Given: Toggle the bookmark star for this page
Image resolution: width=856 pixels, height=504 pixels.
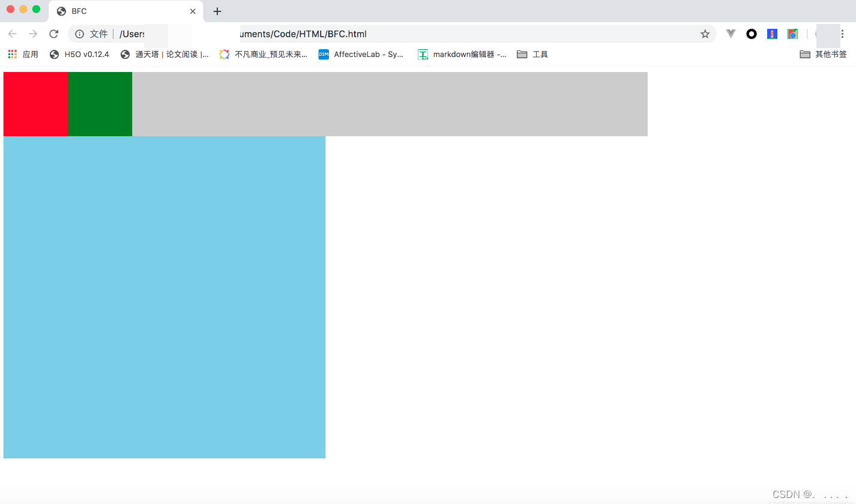Looking at the screenshot, I should [705, 34].
